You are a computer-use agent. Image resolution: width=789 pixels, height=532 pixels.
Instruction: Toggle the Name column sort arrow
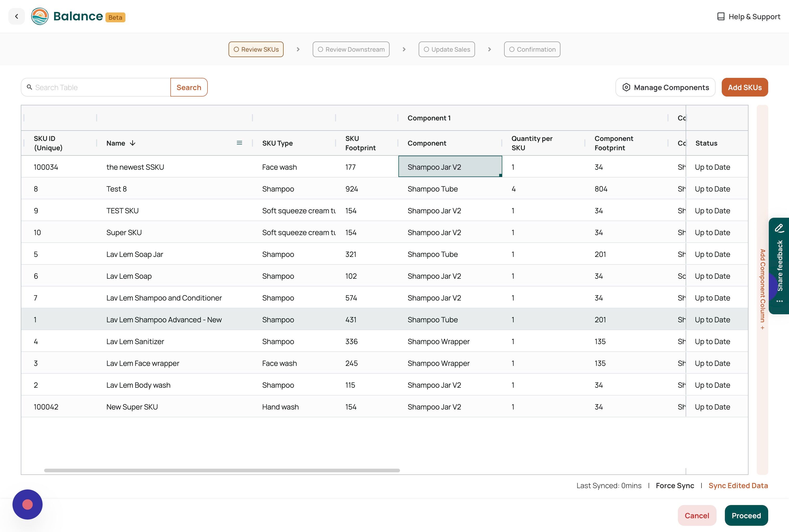click(x=133, y=143)
